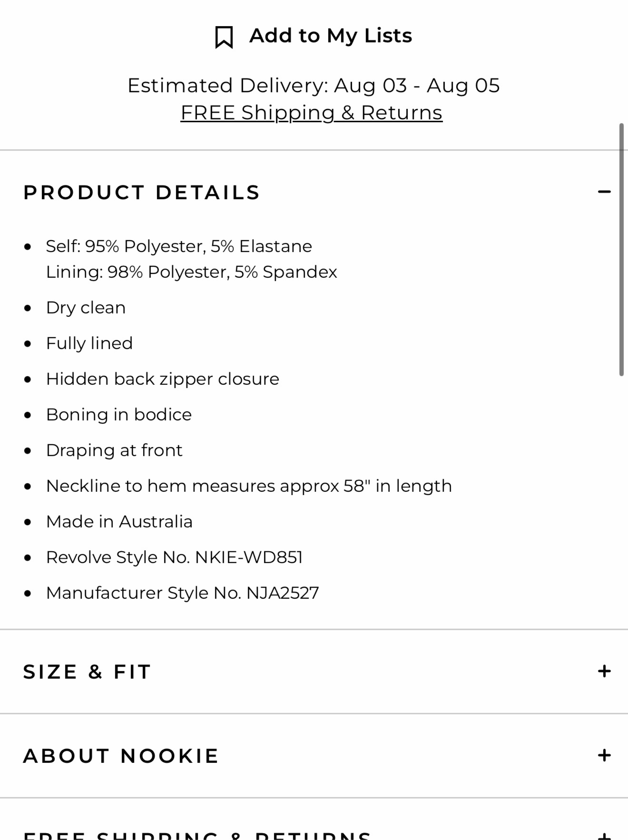Collapse Product Details with the minus icon
The image size is (628, 840).
604,192
